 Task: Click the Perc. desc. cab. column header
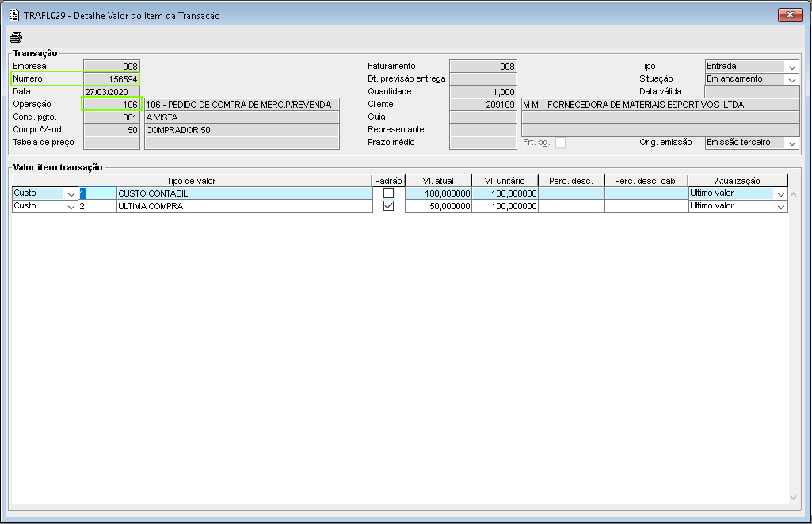tap(646, 181)
